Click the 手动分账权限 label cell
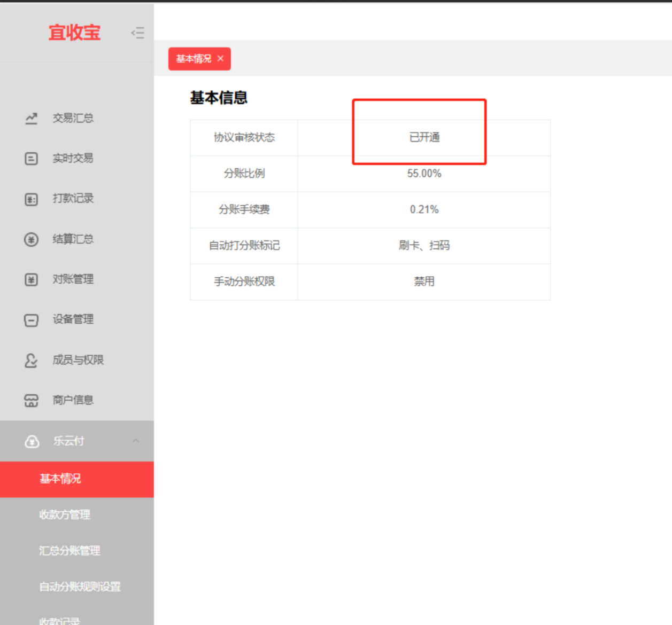Screen dimensions: 672x625 click(x=244, y=282)
